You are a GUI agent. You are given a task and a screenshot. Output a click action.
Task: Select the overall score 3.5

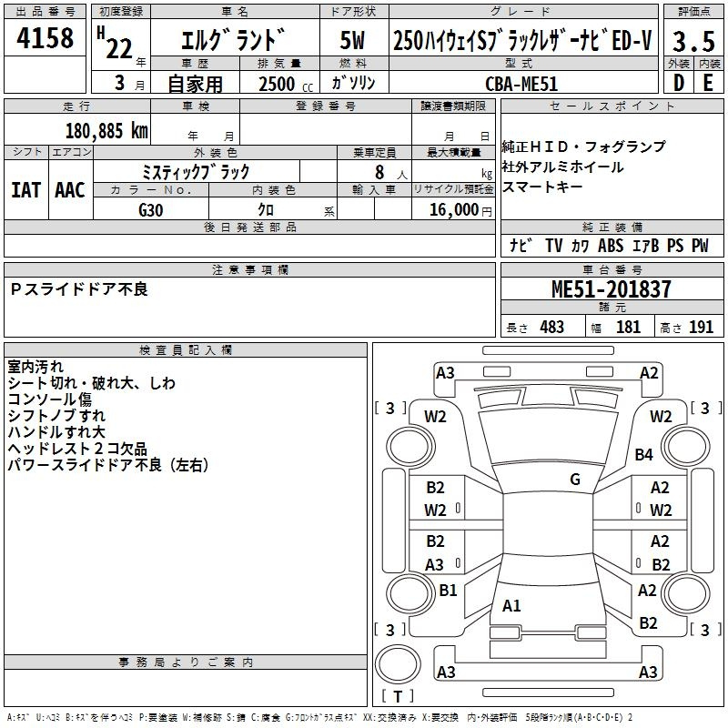[693, 41]
